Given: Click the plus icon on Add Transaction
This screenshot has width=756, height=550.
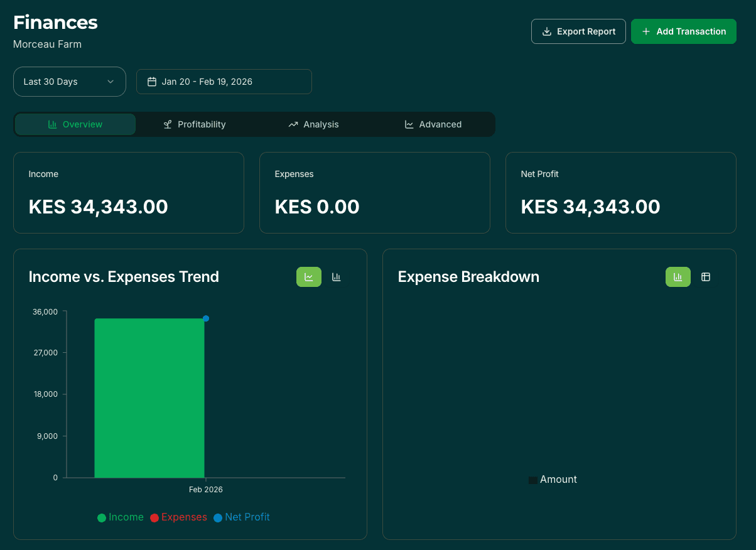Looking at the screenshot, I should (x=647, y=31).
